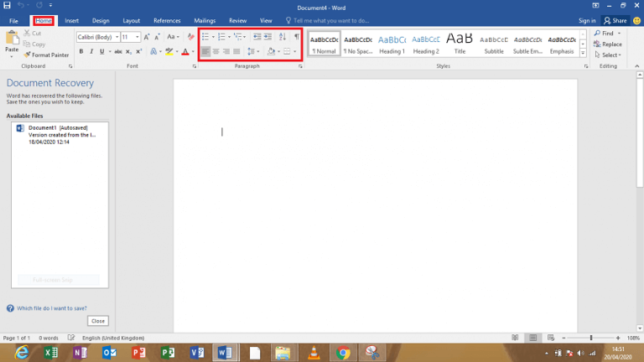Open Text Effects glowing A icon

point(153,52)
